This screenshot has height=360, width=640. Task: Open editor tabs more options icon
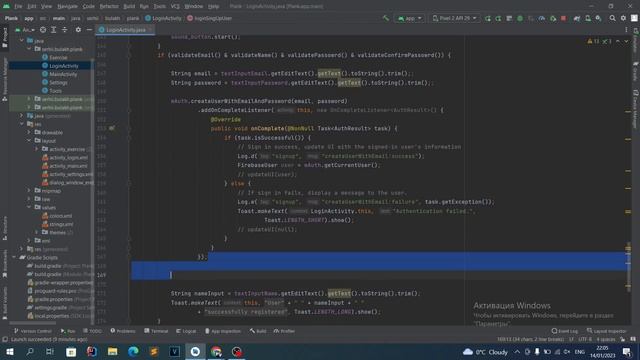626,30
